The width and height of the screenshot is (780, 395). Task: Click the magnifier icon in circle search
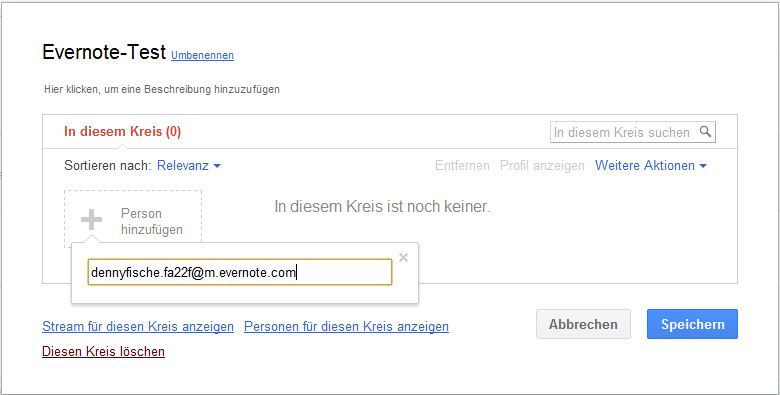[x=705, y=131]
